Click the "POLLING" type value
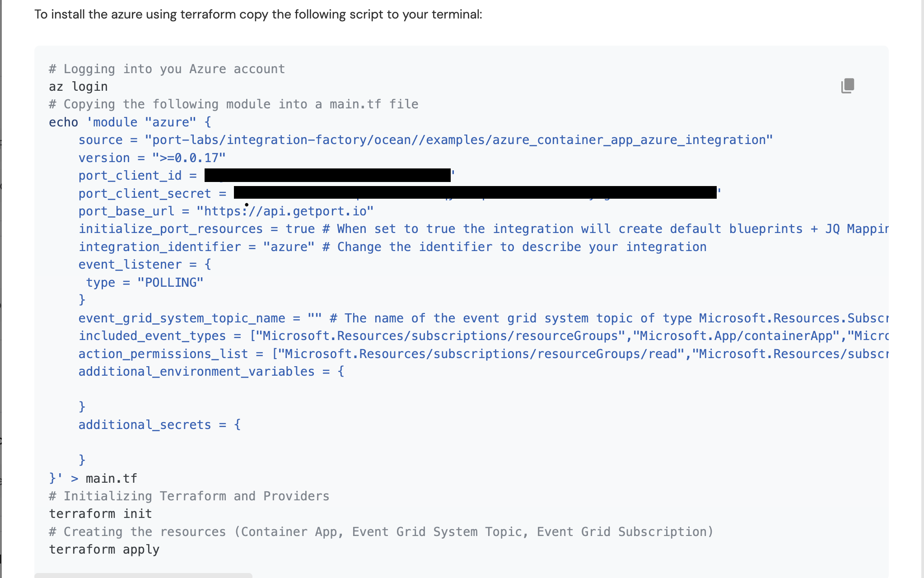The image size is (924, 578). coord(170,283)
